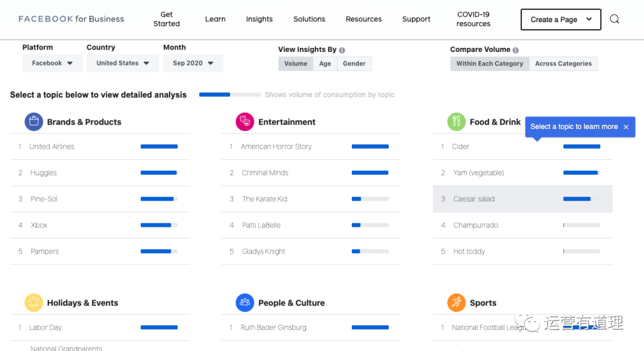Screen dimensions: 644x351
Task: Click the Brands & Products shopping bag icon
Action: [34, 122]
